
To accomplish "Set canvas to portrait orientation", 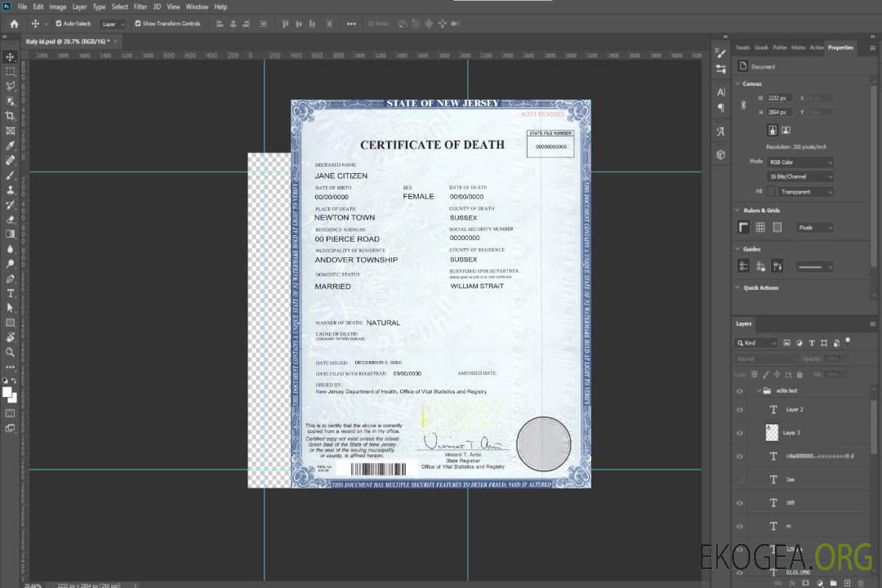I will click(x=773, y=131).
